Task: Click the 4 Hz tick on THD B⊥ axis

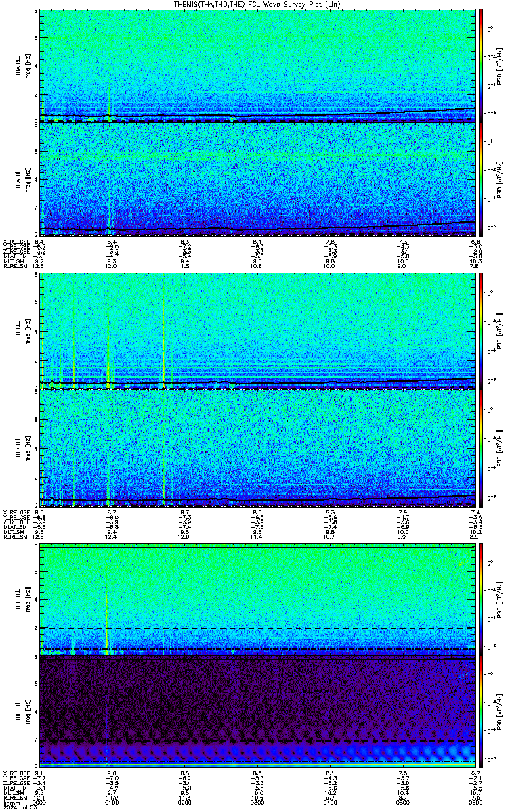Action: (35, 332)
